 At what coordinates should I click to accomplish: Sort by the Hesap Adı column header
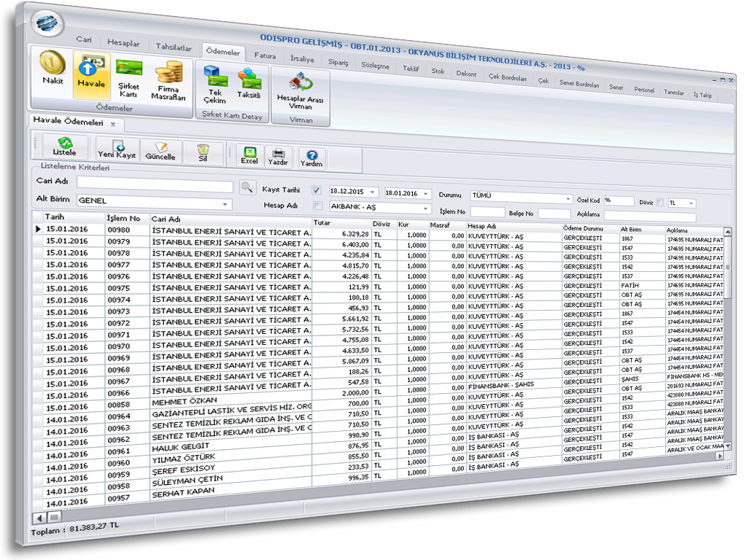[x=481, y=226]
